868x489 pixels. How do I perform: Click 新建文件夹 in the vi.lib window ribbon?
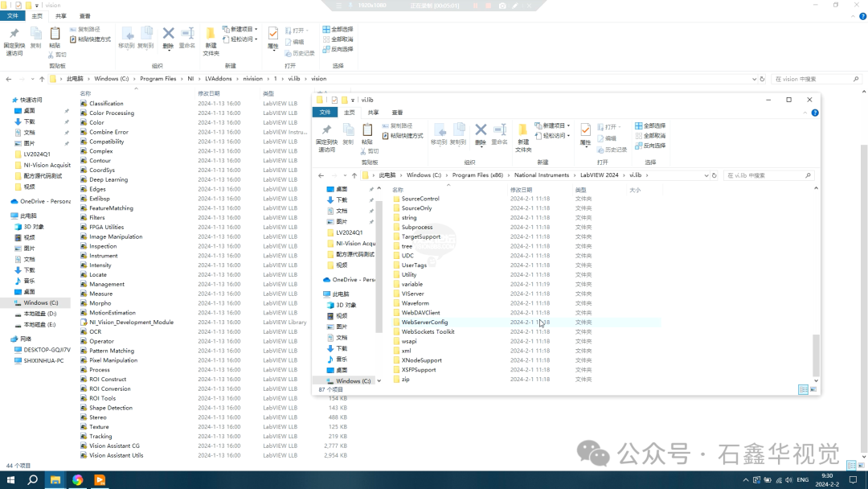[523, 138]
